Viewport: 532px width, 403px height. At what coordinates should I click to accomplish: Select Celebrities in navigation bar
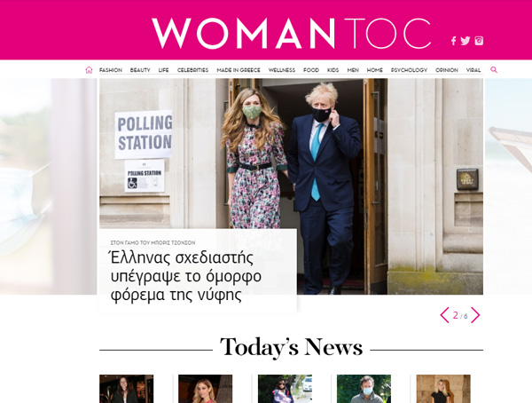192,70
